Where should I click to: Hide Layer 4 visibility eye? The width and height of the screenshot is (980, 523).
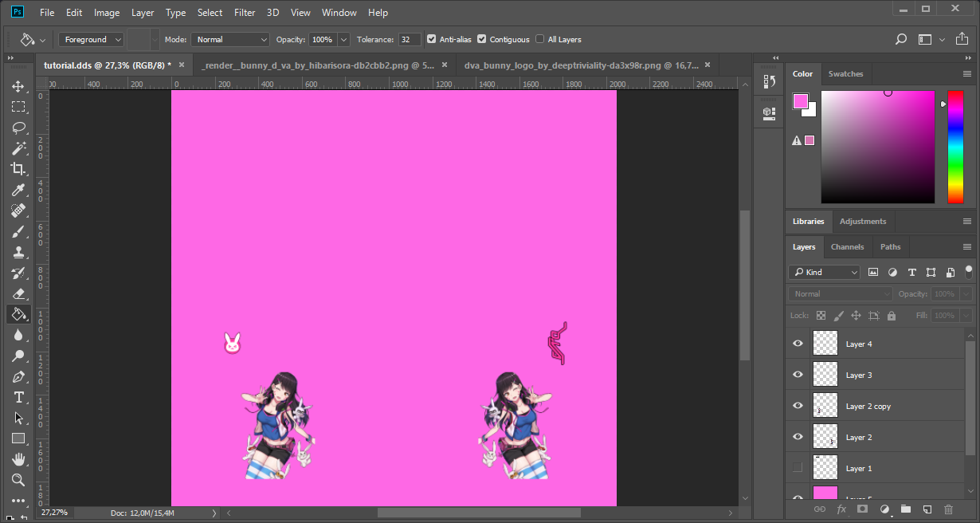(798, 344)
